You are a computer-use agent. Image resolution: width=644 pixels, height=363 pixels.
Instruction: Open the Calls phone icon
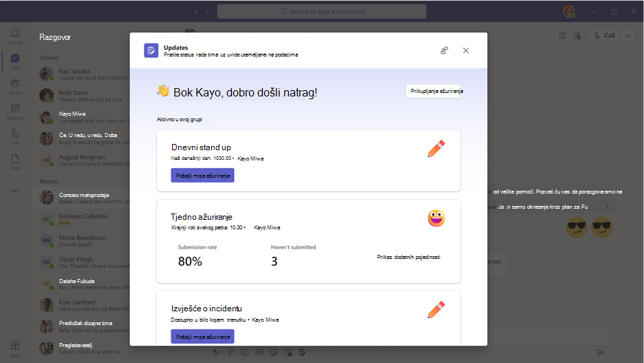click(x=14, y=136)
